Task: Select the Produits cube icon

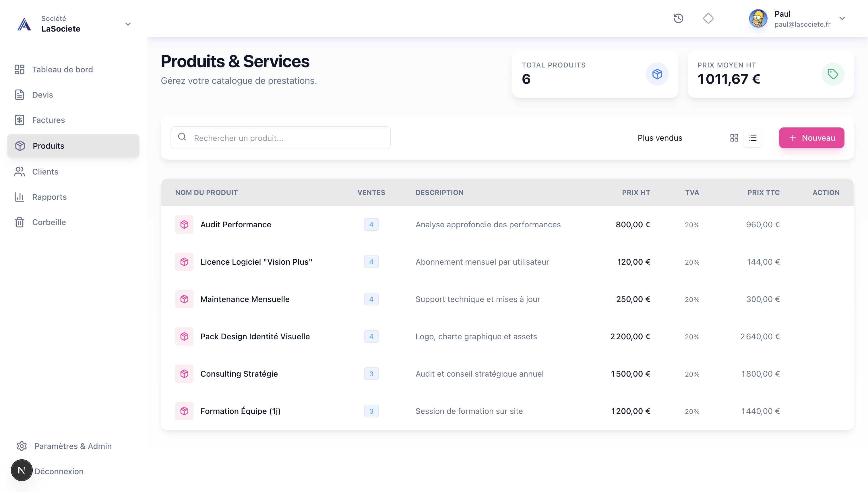Action: tap(19, 146)
